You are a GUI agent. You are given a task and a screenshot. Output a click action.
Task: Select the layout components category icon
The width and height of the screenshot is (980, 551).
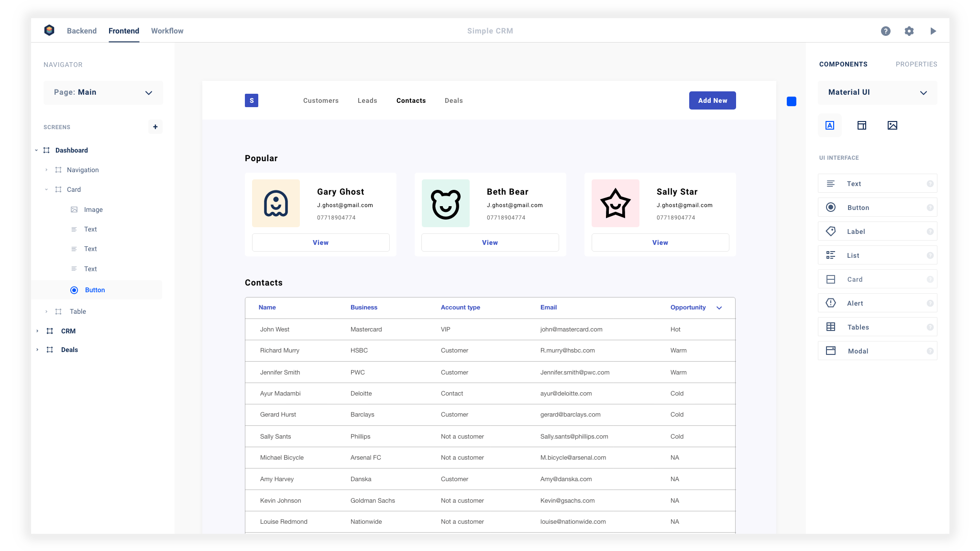point(862,125)
